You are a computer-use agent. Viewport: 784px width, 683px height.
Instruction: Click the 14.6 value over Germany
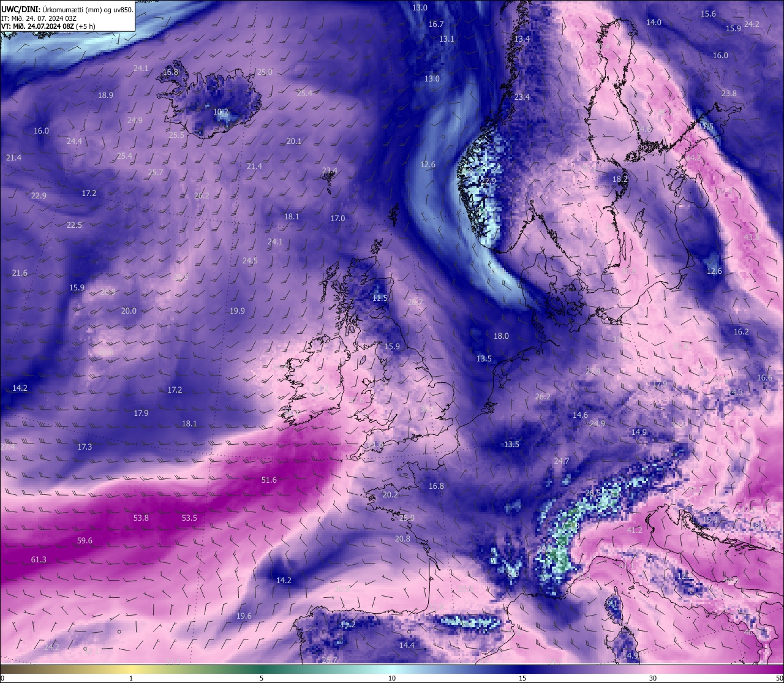click(580, 415)
